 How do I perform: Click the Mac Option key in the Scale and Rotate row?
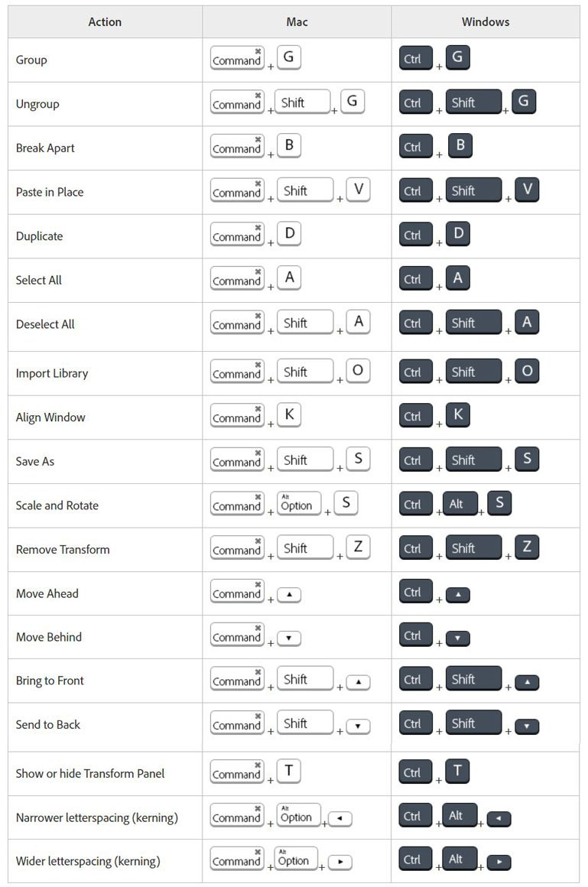pos(299,503)
